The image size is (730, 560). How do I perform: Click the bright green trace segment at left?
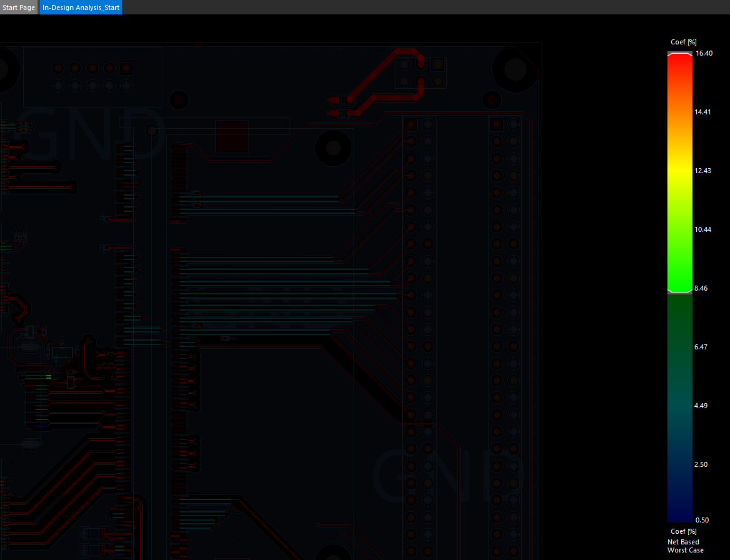pyautogui.click(x=48, y=376)
